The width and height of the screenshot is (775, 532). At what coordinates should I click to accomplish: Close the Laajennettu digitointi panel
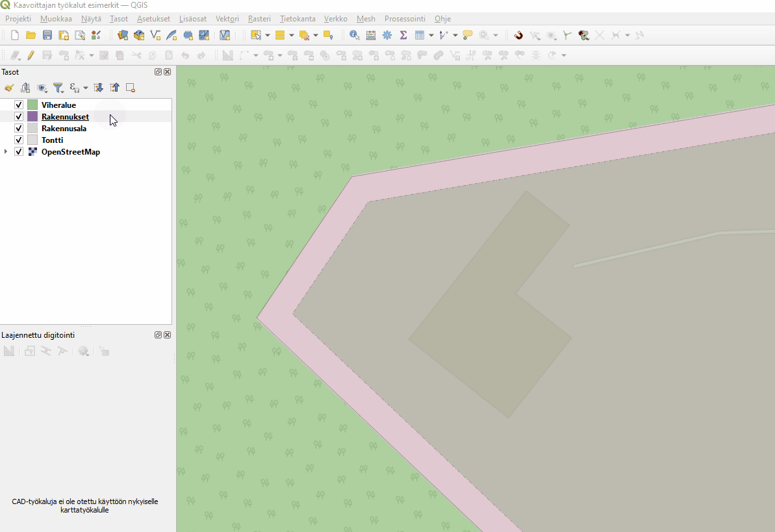[x=168, y=335]
